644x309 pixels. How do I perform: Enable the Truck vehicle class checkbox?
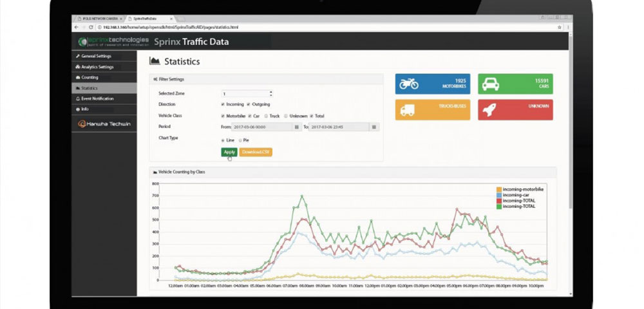[x=266, y=116]
